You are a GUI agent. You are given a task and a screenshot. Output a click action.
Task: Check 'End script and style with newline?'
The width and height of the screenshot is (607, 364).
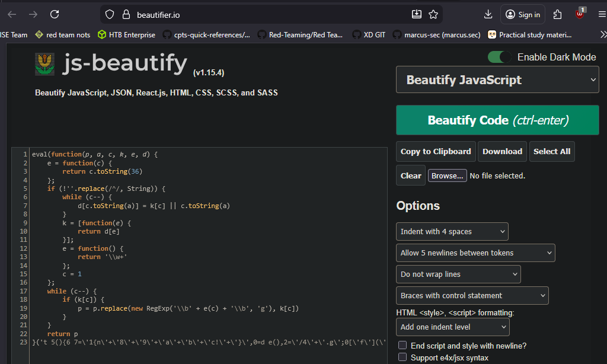[402, 346]
